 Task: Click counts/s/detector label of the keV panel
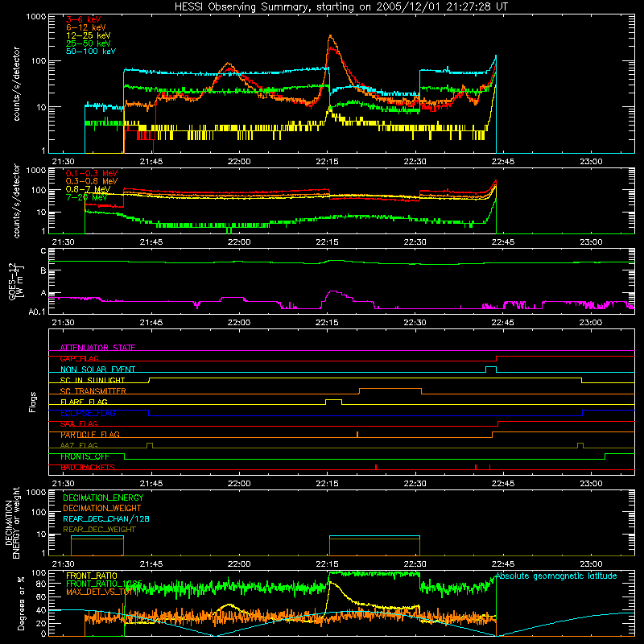[16, 84]
